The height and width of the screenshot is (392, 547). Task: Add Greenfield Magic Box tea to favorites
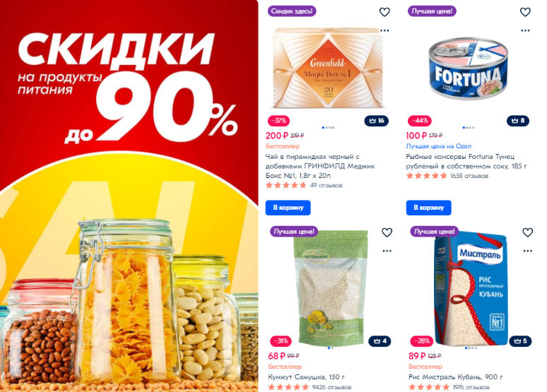384,12
